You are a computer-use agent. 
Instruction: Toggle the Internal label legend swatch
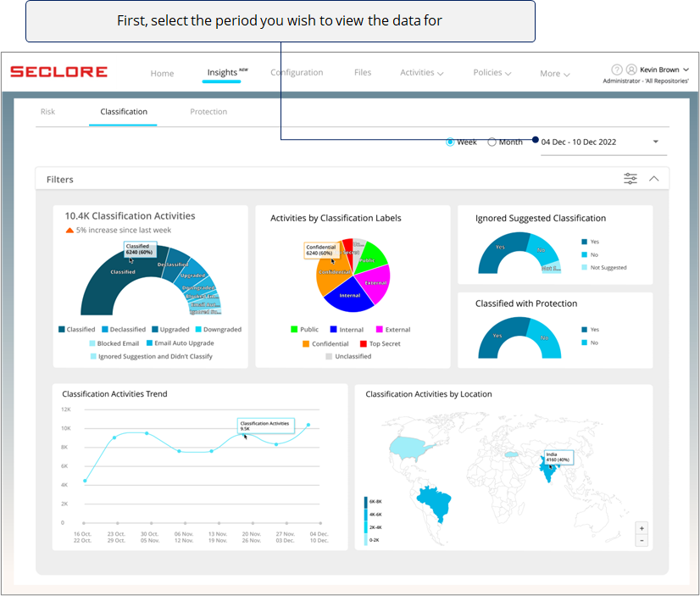[x=333, y=330]
